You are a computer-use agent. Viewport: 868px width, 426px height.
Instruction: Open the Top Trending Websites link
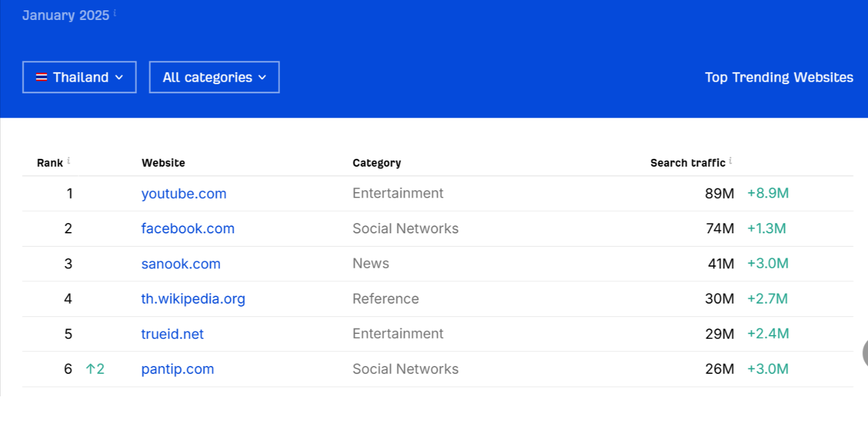(x=779, y=77)
